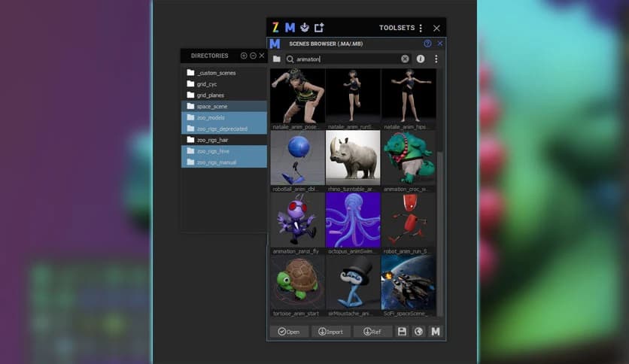Screen dimensions: 629x364
Task: Click the SCENES BROWSER (.MA/.MB) title
Action: pyautogui.click(x=326, y=44)
